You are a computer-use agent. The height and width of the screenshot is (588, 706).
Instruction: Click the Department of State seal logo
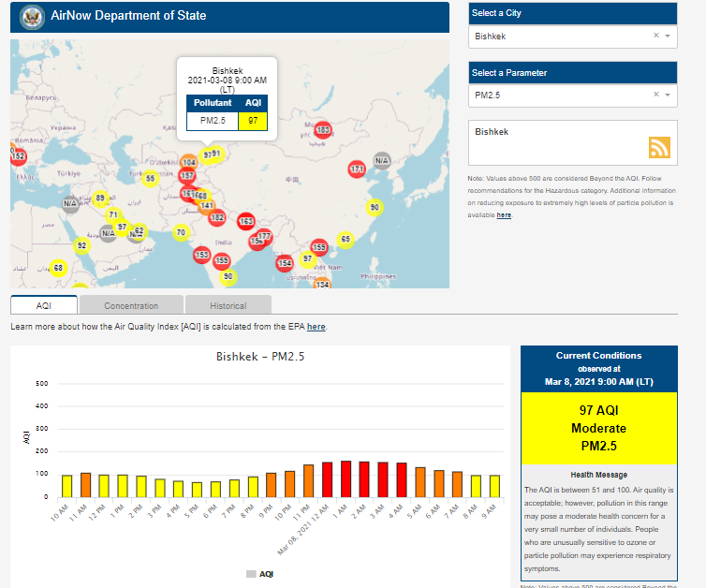(32, 16)
